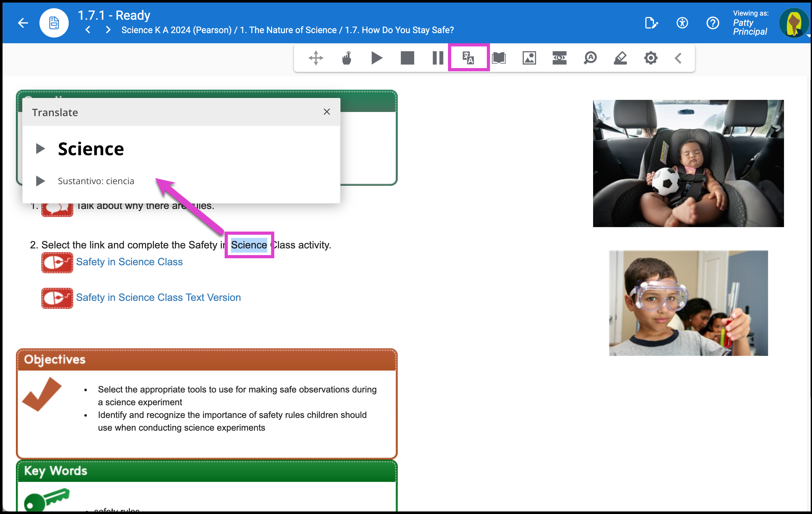The image size is (812, 514).
Task: Open toolbar settings gear
Action: pyautogui.click(x=650, y=58)
